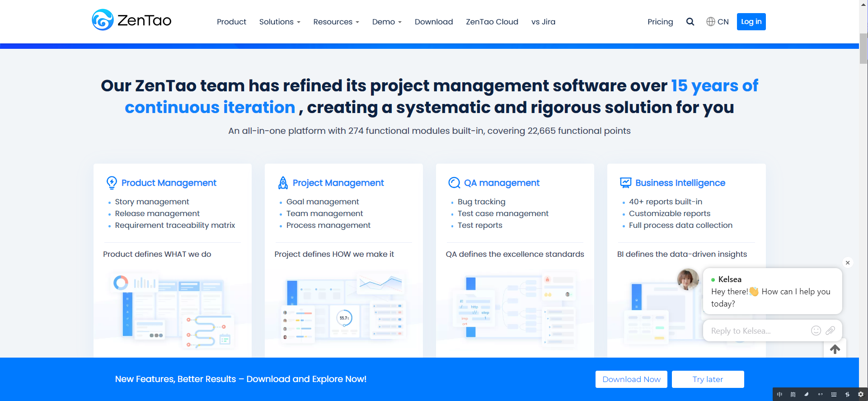
Task: Click the ZenTao swirl logo
Action: click(x=103, y=20)
